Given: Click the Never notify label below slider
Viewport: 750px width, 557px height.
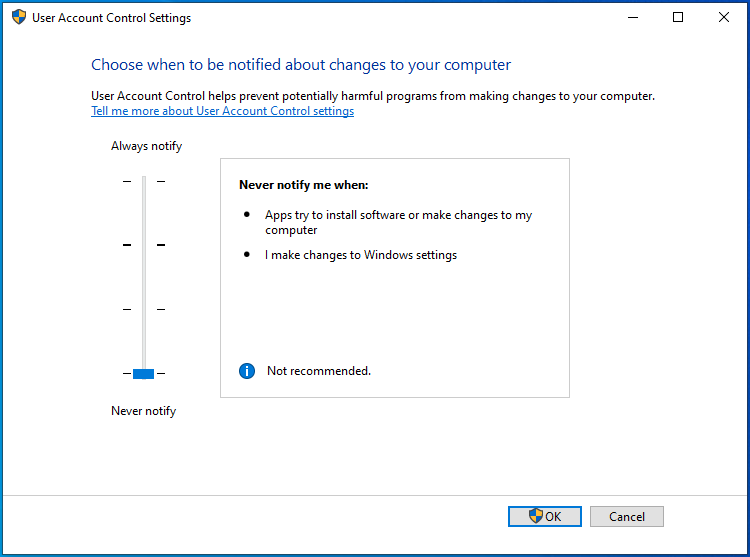Looking at the screenshot, I should (x=143, y=411).
